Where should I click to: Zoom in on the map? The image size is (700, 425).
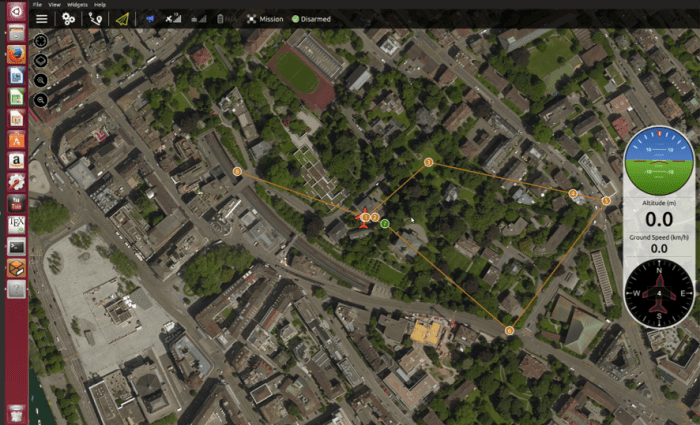pos(41,80)
